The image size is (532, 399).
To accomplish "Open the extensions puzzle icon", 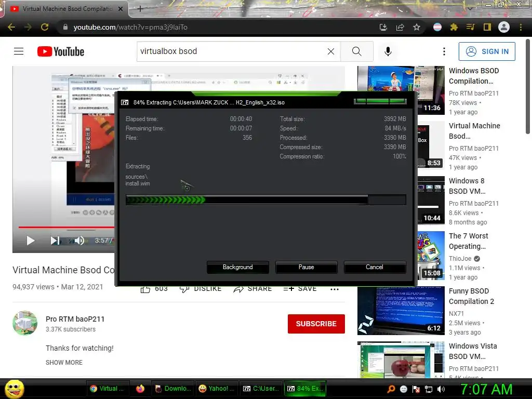I will click(x=454, y=27).
